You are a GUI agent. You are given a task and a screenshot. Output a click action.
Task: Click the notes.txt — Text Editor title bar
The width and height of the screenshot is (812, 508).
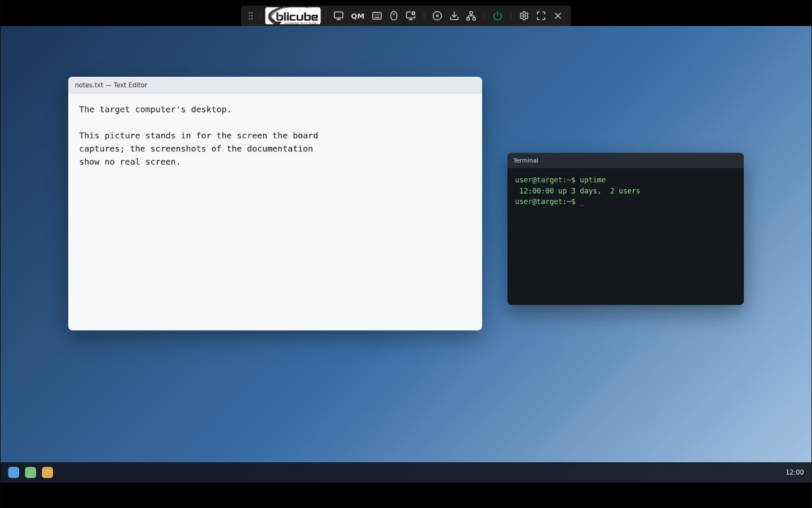(x=275, y=85)
